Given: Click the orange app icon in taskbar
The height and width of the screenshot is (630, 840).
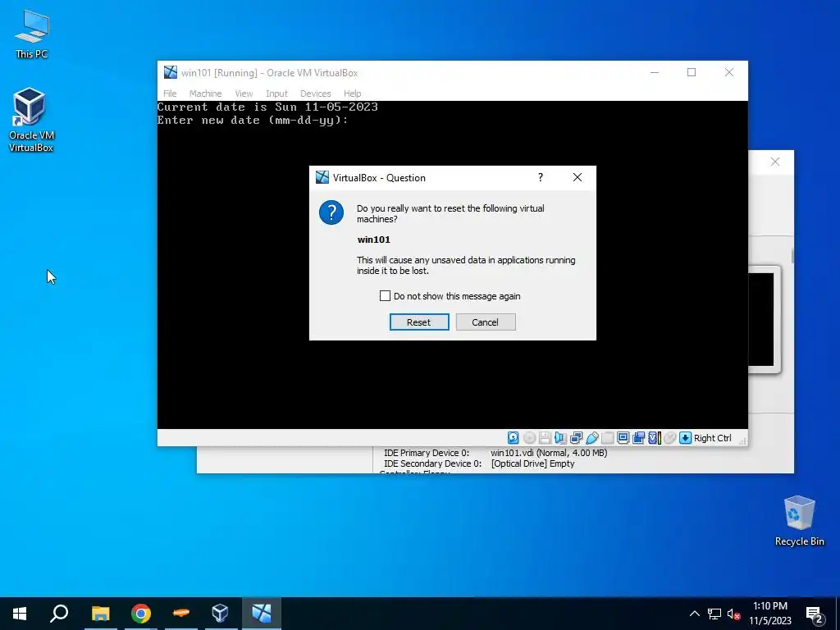Looking at the screenshot, I should pyautogui.click(x=181, y=614).
